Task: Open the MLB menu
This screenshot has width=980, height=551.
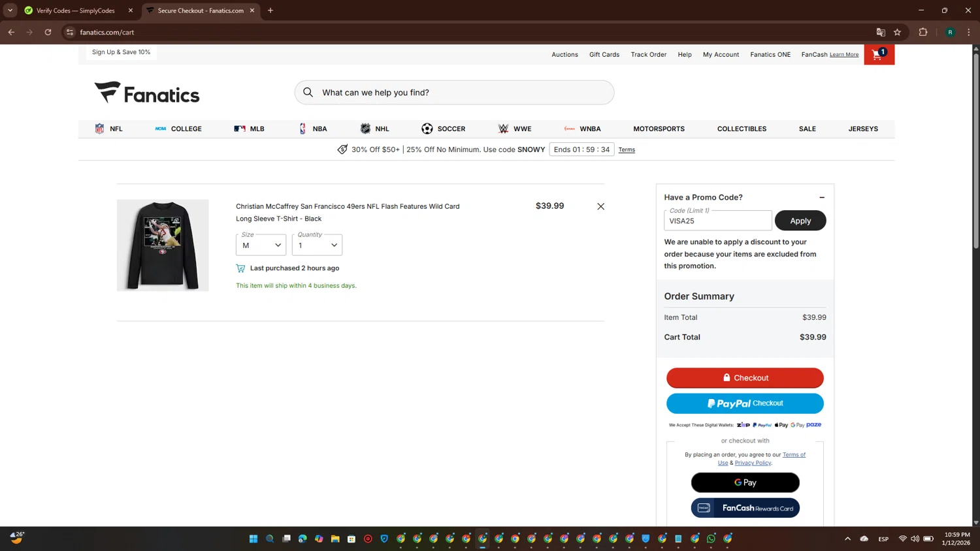Action: point(249,129)
